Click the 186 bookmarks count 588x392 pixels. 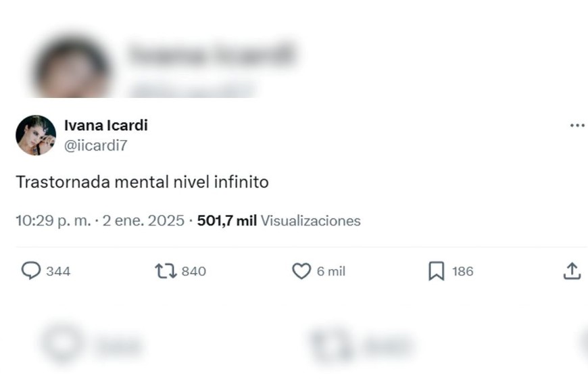coord(463,272)
